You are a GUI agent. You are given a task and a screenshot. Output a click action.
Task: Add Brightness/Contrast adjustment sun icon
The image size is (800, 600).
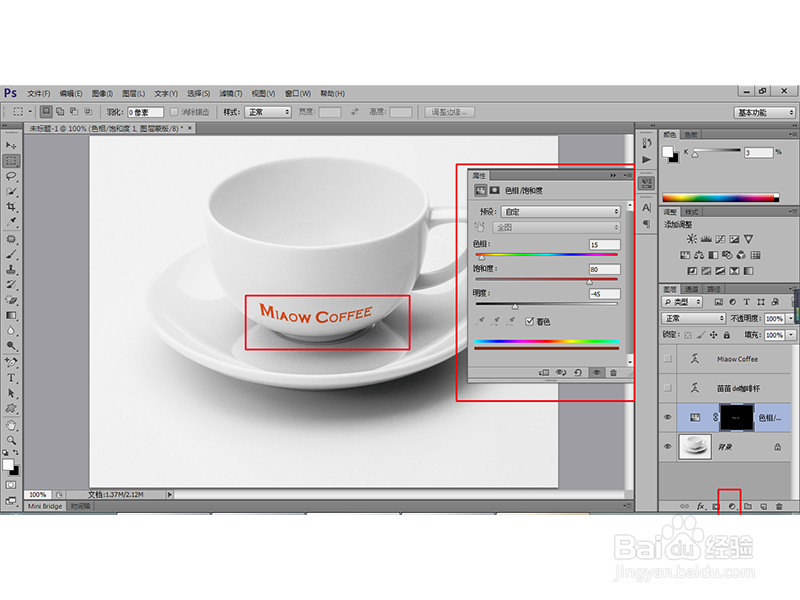click(x=691, y=239)
